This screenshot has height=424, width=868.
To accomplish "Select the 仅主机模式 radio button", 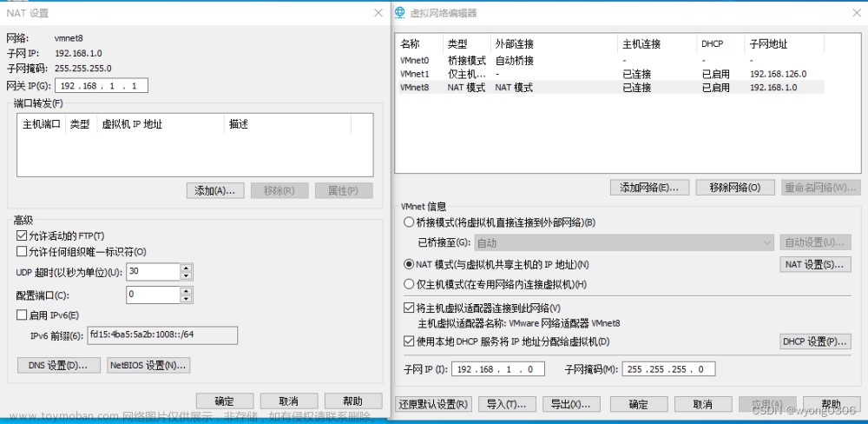I will click(x=409, y=284).
